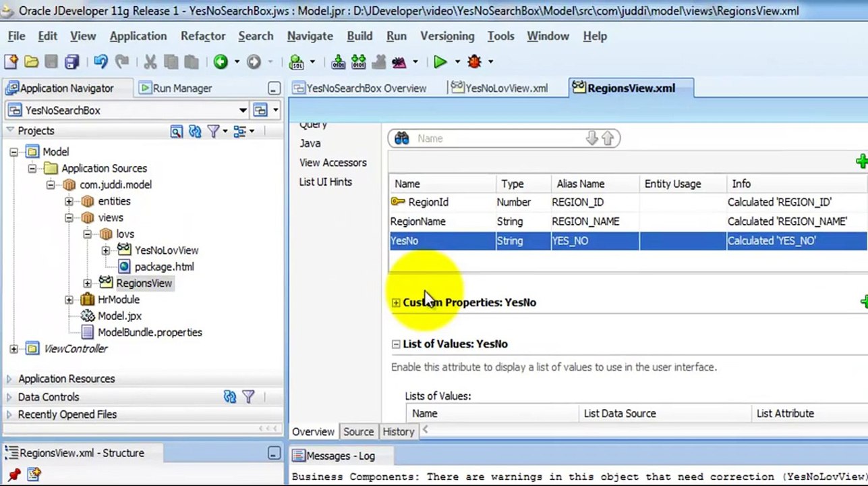Image resolution: width=868 pixels, height=486 pixels.
Task: Click the Save All toolbar icon
Action: coord(71,62)
